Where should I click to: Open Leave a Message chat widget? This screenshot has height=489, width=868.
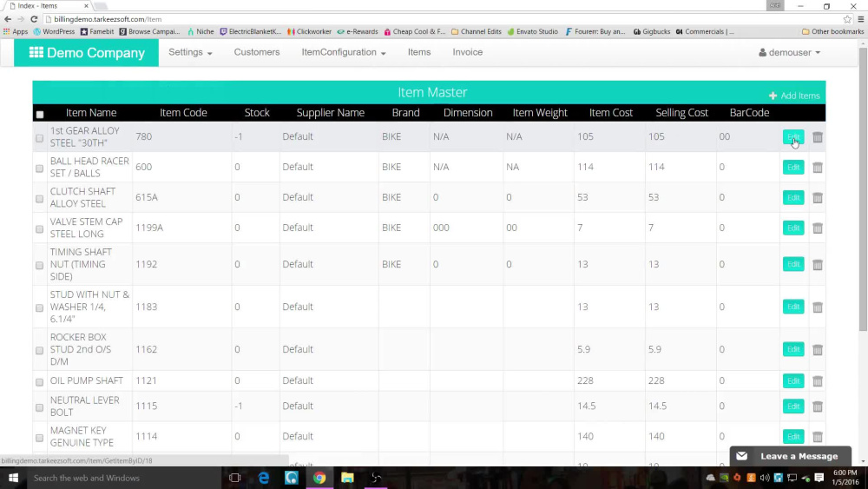790,456
